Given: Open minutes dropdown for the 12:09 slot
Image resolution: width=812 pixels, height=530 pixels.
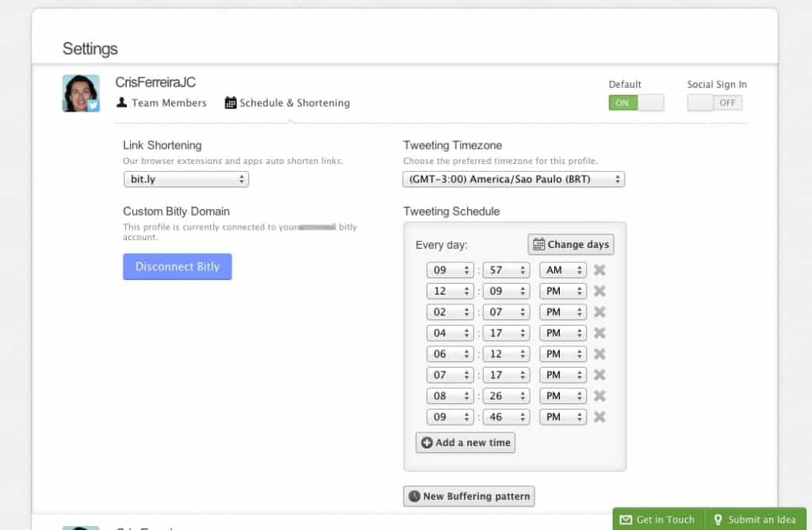Looking at the screenshot, I should 506,291.
